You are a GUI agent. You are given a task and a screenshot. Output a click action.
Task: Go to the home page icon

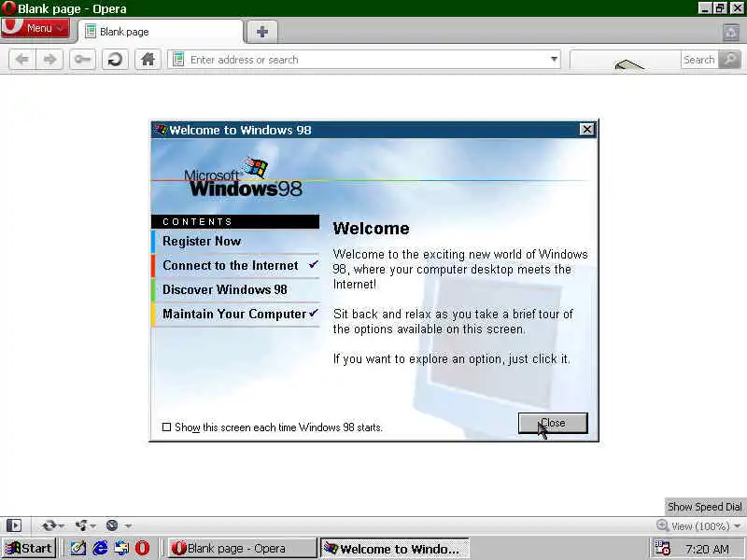click(148, 60)
